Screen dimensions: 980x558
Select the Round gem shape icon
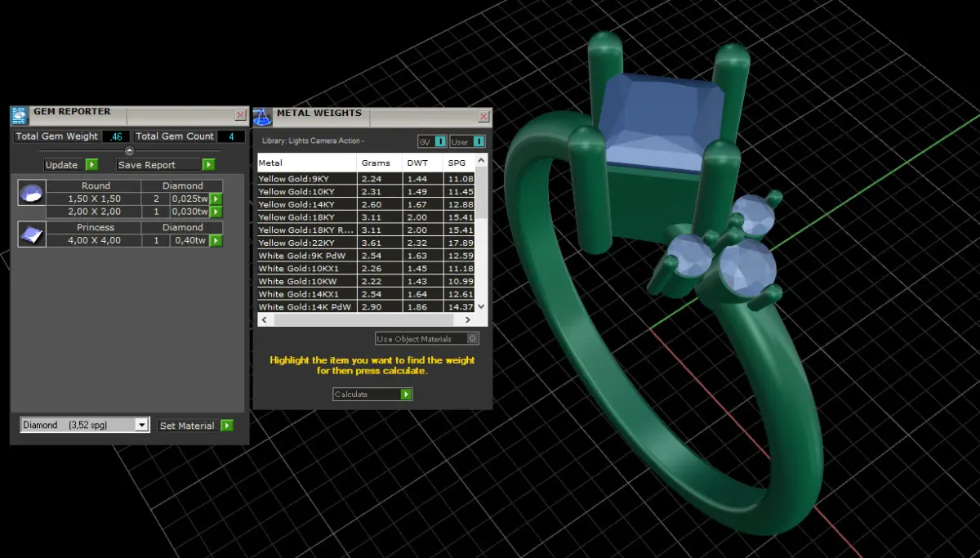[31, 193]
